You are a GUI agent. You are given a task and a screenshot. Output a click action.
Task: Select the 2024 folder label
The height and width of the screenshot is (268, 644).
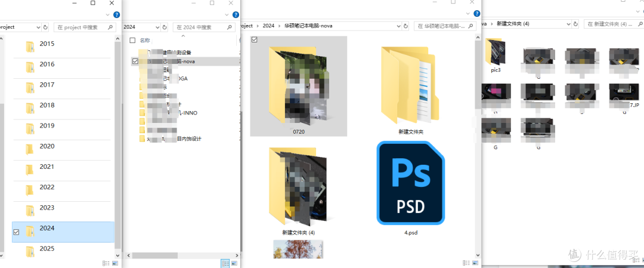(47, 228)
